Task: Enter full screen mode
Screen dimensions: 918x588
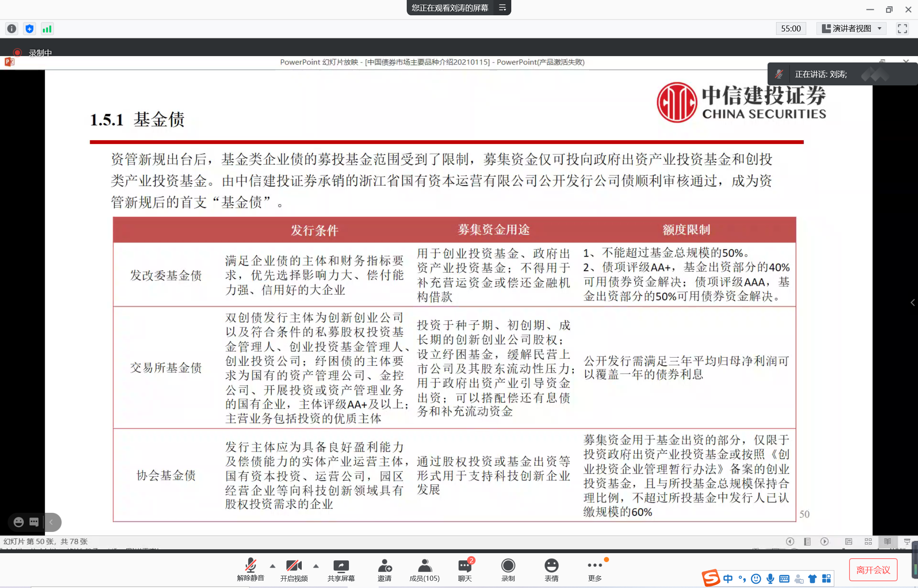Action: coord(902,28)
